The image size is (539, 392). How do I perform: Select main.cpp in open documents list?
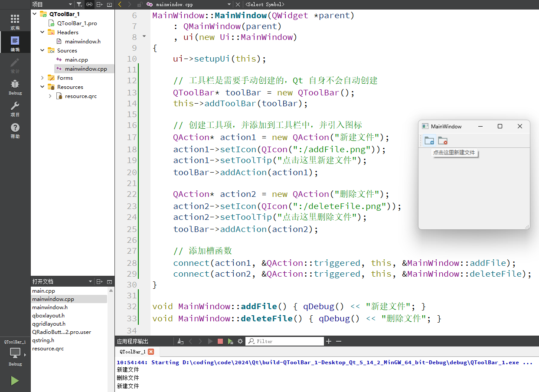click(43, 291)
